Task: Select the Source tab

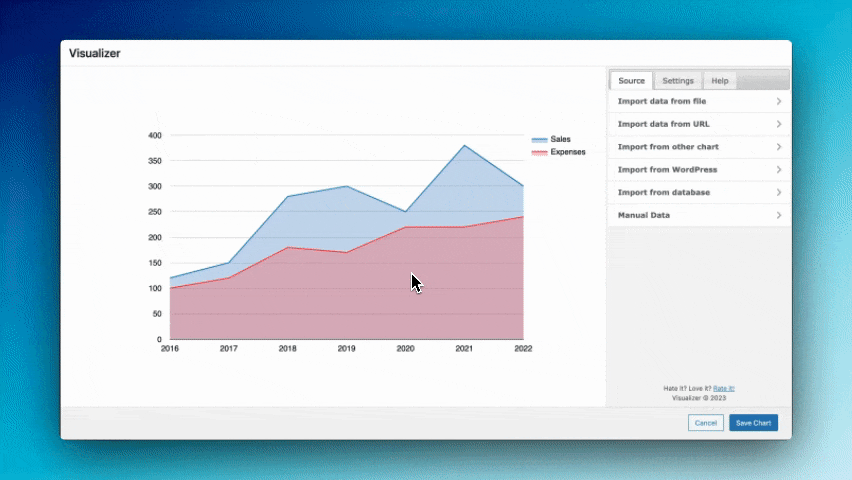Action: [631, 81]
